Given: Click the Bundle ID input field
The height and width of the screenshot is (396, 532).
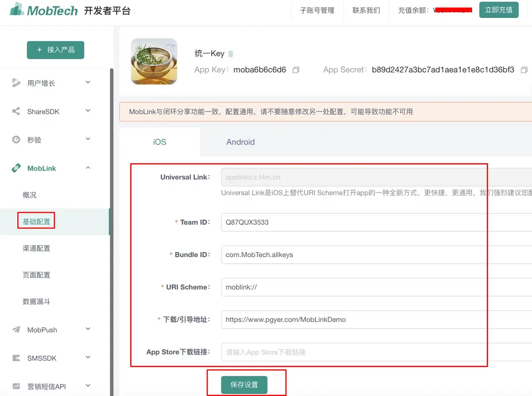Looking at the screenshot, I should [376, 255].
